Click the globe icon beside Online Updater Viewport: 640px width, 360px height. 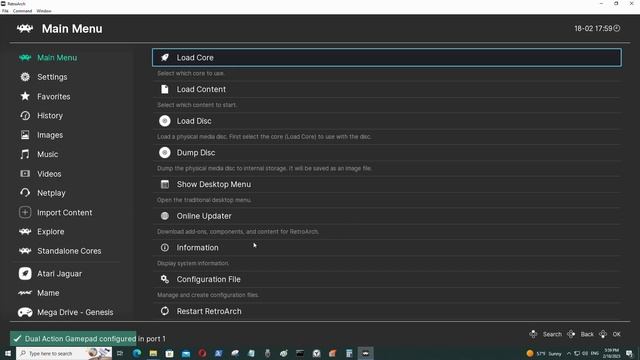164,216
